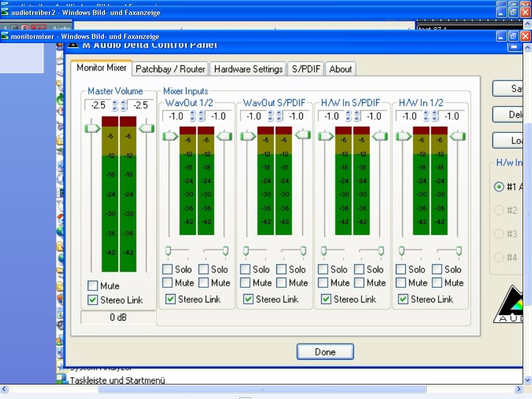The image size is (532, 399).
Task: Toggle Stereo Link for H/W In 1/2
Action: tap(403, 299)
